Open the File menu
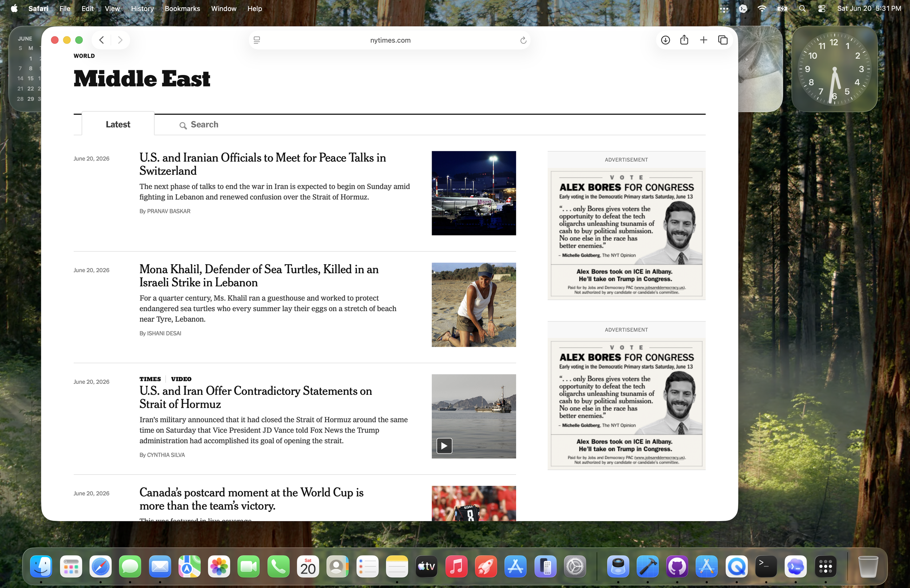Image resolution: width=910 pixels, height=588 pixels. click(x=65, y=8)
